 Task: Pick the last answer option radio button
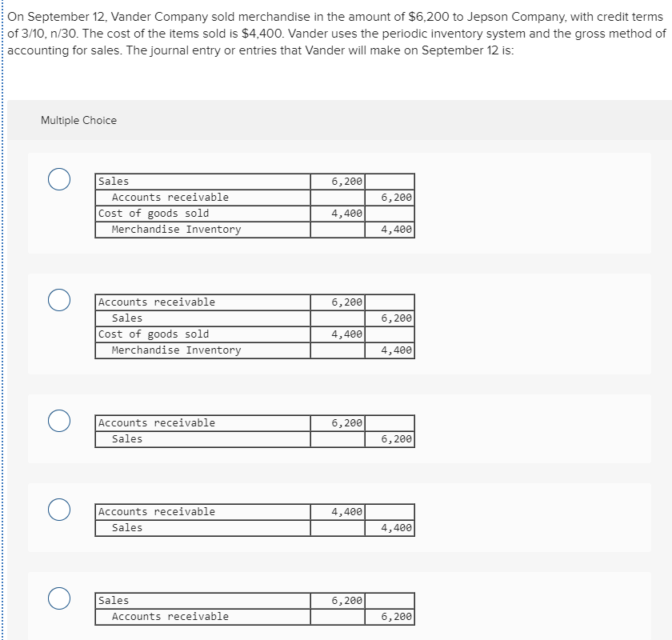(57, 598)
